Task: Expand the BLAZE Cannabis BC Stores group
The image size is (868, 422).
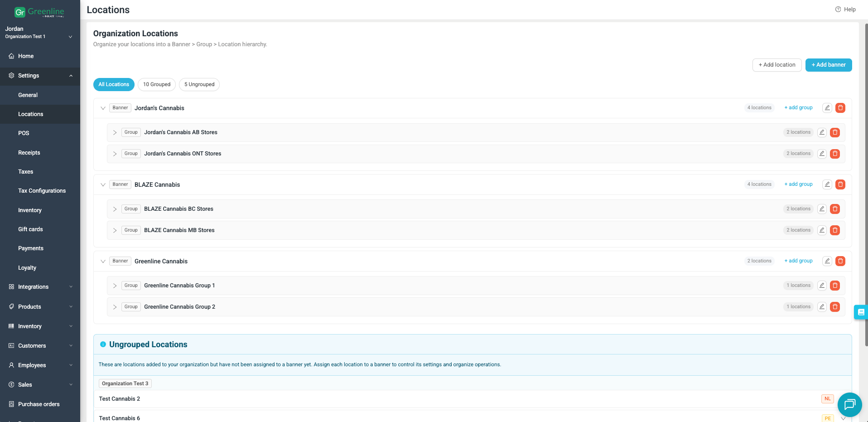Action: [x=115, y=209]
